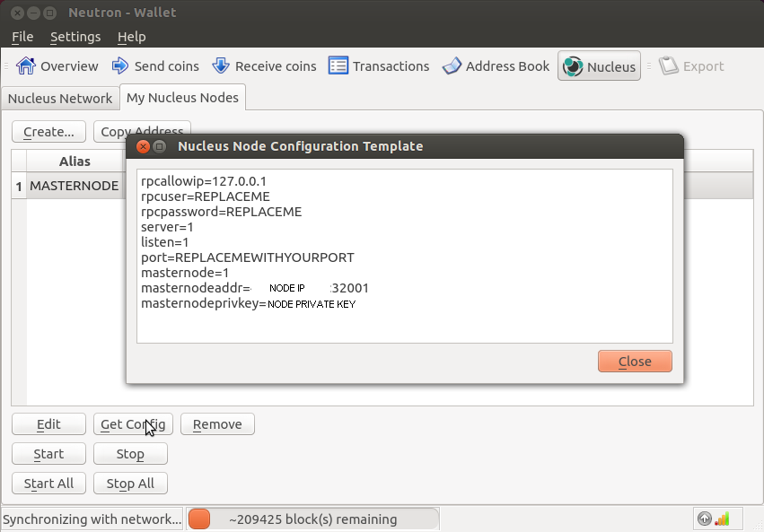This screenshot has width=764, height=532.
Task: Click the Synchronizing with network status text
Action: pyautogui.click(x=92, y=519)
